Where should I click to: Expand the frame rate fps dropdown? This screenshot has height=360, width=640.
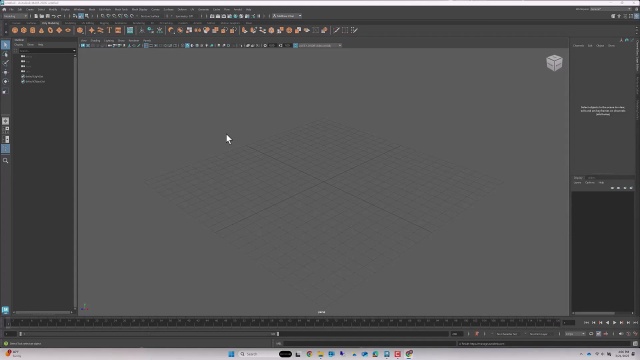(575, 334)
